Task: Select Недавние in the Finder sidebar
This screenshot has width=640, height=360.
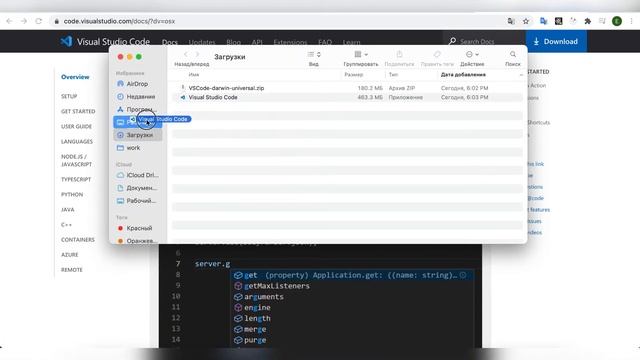Action: (138, 97)
